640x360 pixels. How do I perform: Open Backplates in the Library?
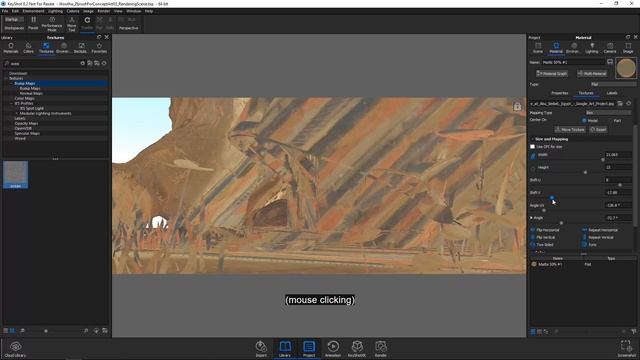pos(80,48)
